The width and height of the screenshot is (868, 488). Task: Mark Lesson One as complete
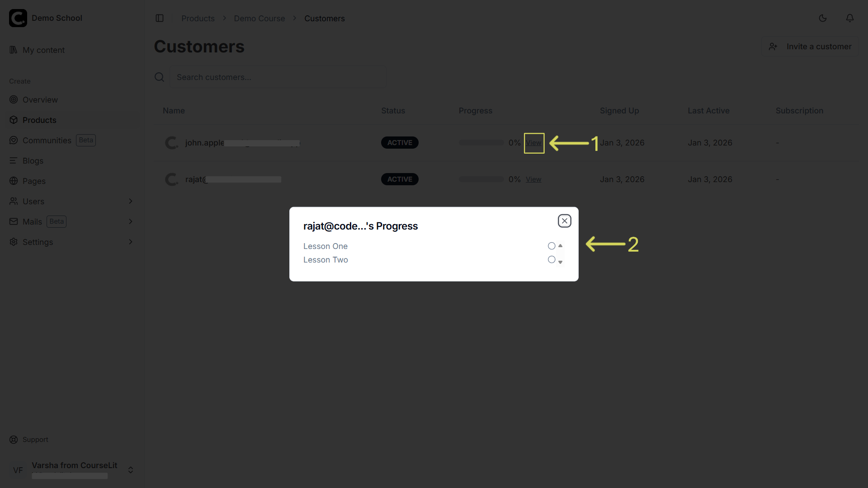click(x=551, y=246)
